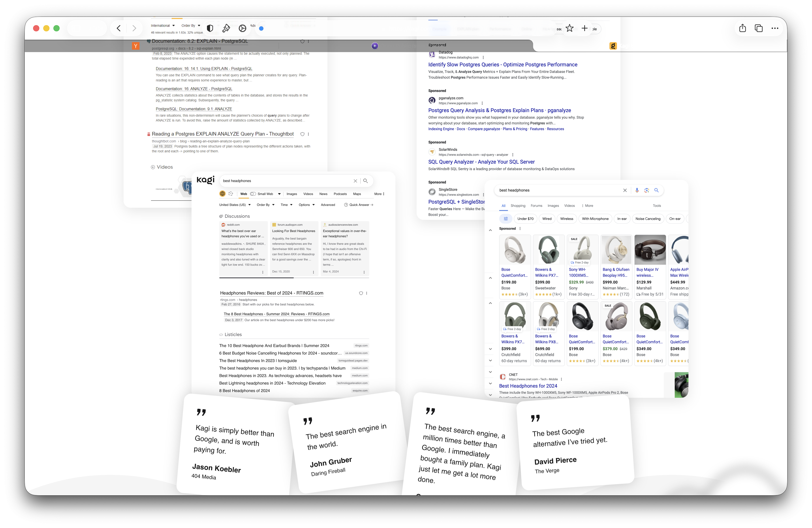This screenshot has height=528, width=812.
Task: Toggle the filter settings chip beside Under $70
Action: pyautogui.click(x=506, y=219)
